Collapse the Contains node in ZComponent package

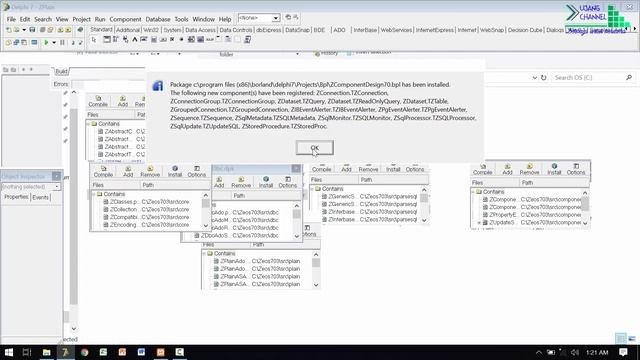point(473,192)
